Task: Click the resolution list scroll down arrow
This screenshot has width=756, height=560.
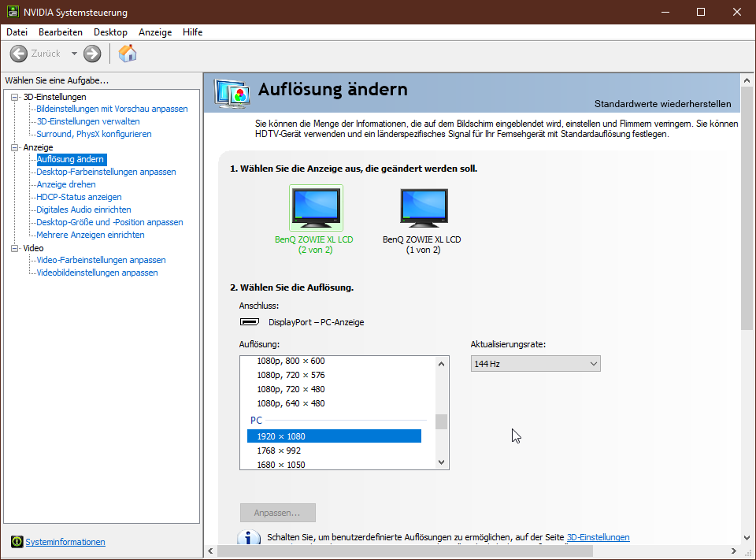Action: (441, 462)
